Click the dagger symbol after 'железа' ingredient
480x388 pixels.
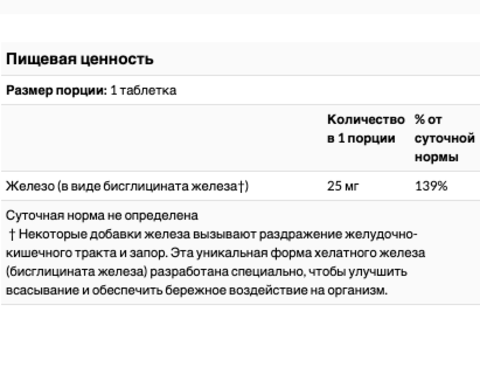[x=241, y=186]
